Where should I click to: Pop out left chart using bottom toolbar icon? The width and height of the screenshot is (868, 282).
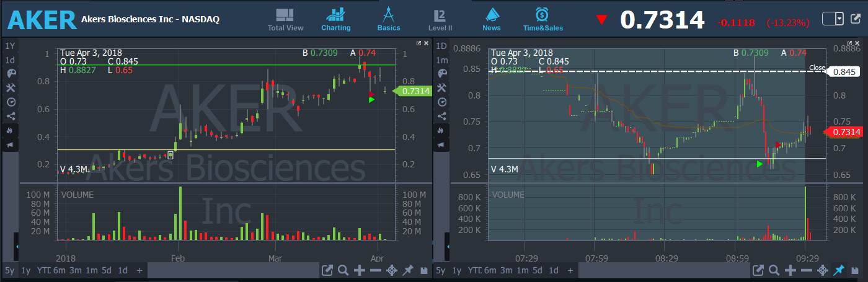pos(327,270)
